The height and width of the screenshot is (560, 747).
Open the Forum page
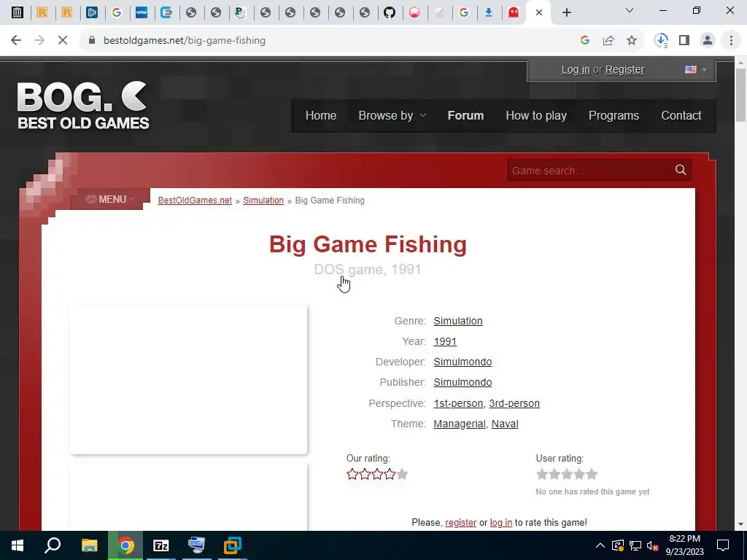(465, 116)
